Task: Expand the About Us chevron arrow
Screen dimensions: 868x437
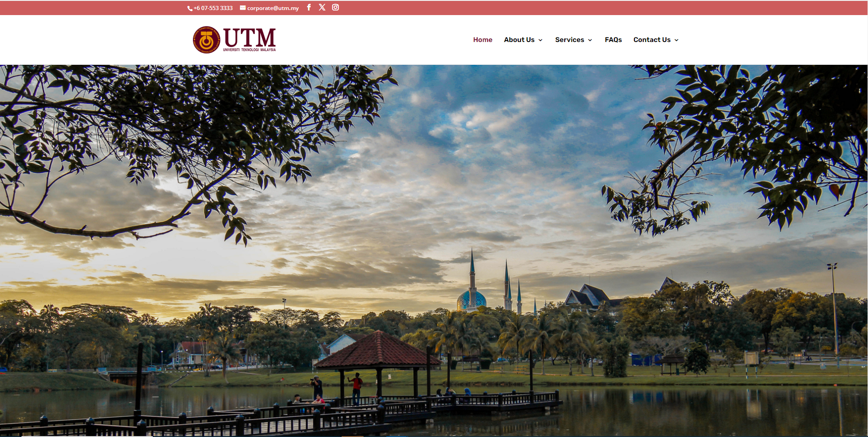Action: 541,40
